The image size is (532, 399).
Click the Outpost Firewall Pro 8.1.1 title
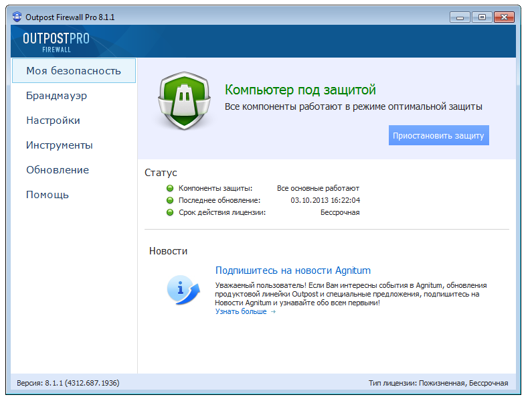tap(70, 17)
